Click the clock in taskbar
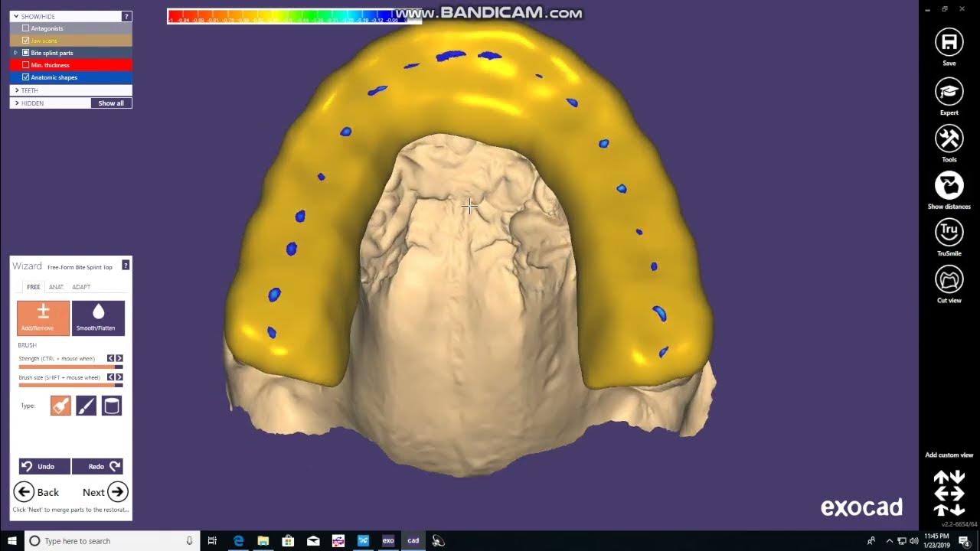The height and width of the screenshot is (551, 980). click(936, 541)
